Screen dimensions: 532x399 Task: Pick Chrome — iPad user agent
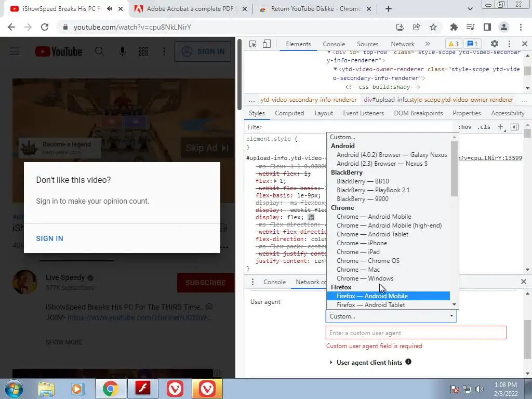tap(388, 252)
